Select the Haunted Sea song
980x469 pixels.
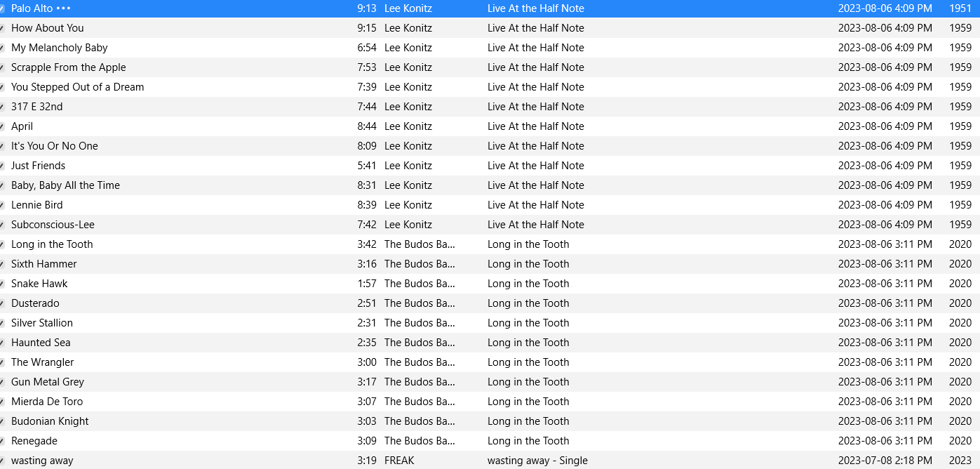click(41, 343)
